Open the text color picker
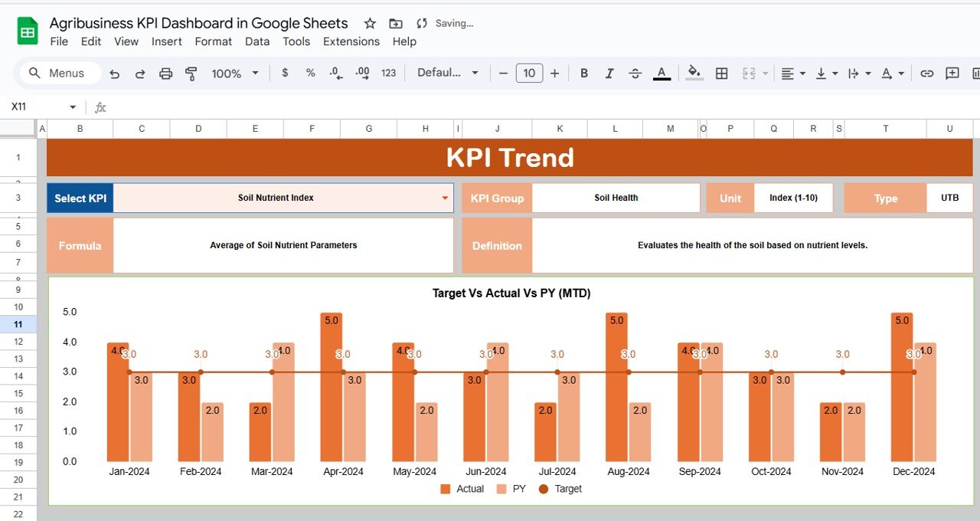This screenshot has height=521, width=980. (662, 74)
